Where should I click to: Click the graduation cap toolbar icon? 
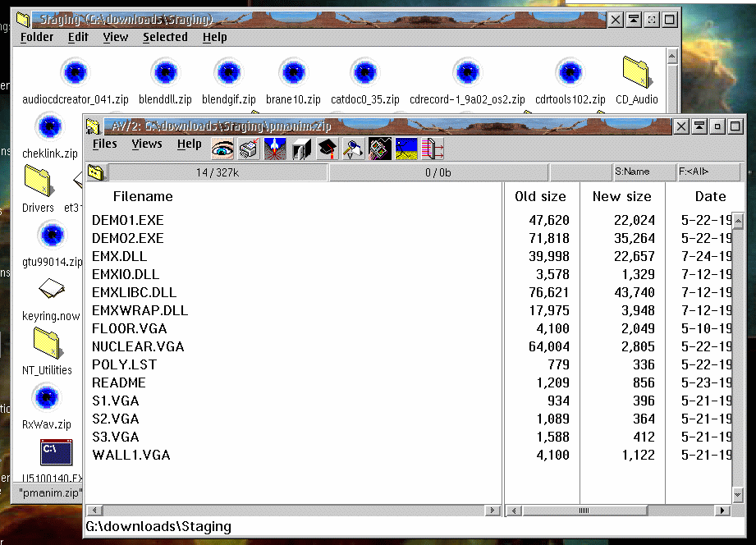(328, 149)
